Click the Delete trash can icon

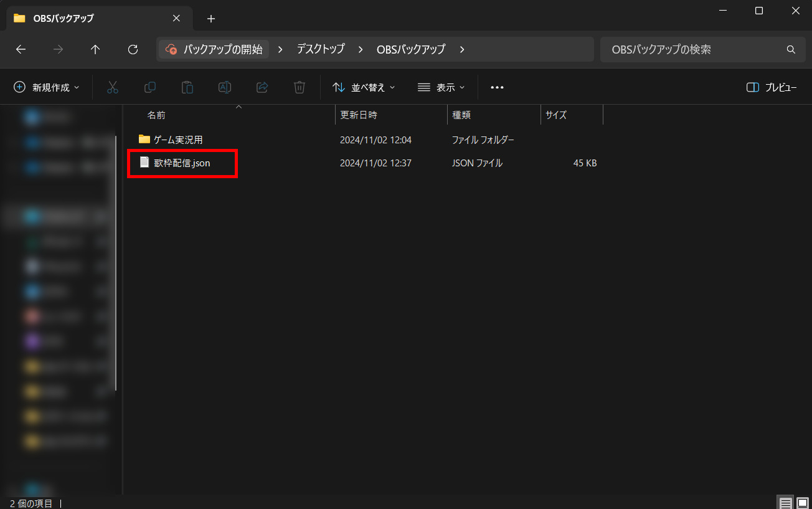tap(300, 87)
